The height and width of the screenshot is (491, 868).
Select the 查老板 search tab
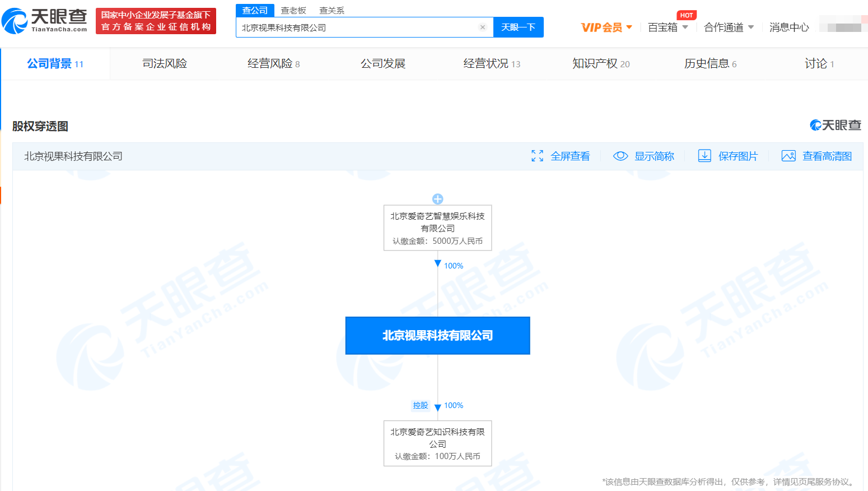293,11
